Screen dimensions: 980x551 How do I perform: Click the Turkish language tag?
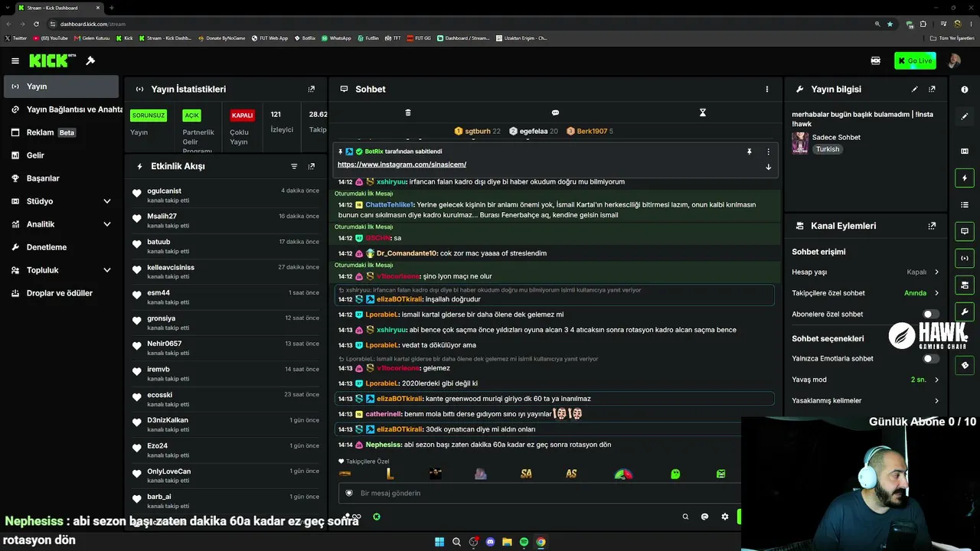(x=828, y=149)
